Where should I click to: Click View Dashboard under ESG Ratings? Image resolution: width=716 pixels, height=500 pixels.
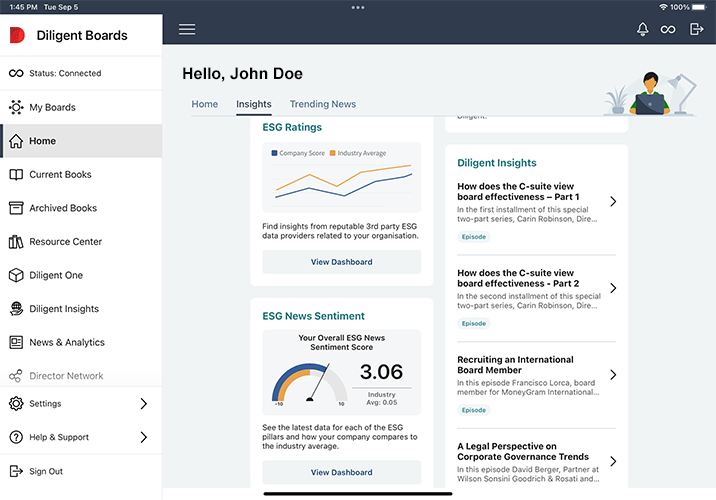point(341,262)
